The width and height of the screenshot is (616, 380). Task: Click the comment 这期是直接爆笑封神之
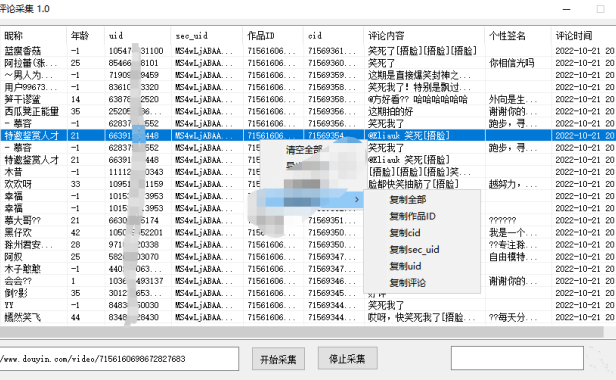tap(419, 75)
